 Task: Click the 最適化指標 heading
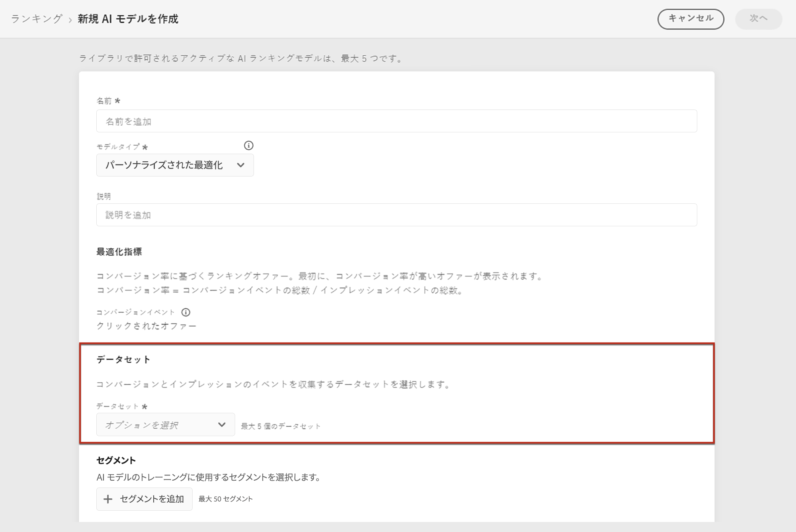(119, 252)
